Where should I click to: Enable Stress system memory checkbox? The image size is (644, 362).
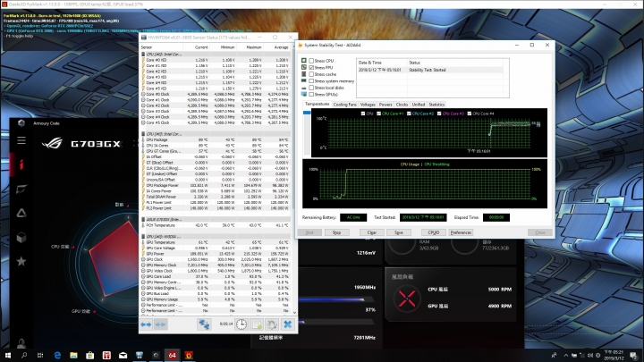311,80
